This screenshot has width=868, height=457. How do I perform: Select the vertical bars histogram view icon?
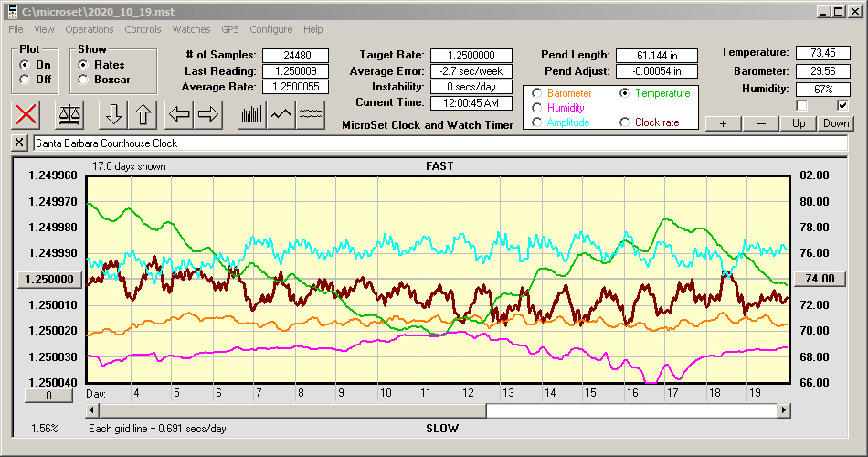pyautogui.click(x=251, y=114)
